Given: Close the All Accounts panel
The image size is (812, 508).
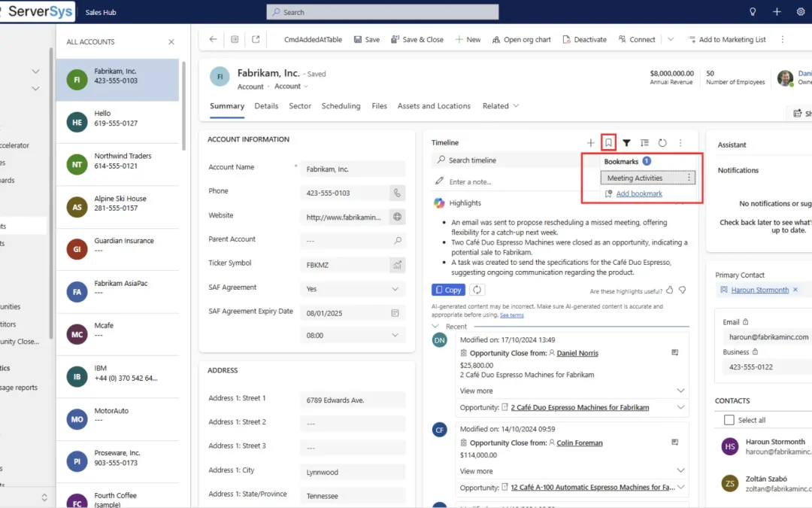Looking at the screenshot, I should pyautogui.click(x=171, y=41).
